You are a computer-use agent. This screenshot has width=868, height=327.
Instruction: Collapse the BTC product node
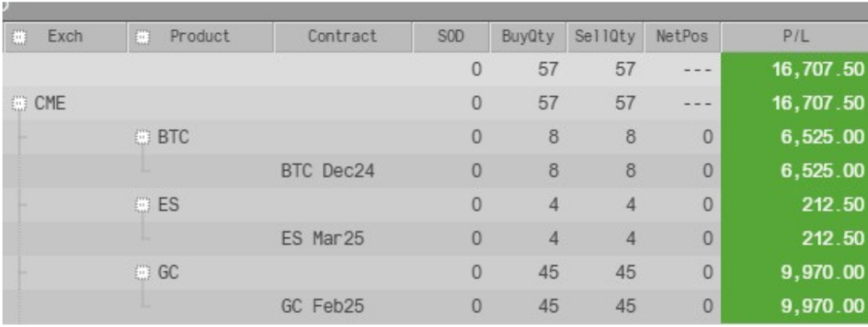click(x=142, y=137)
